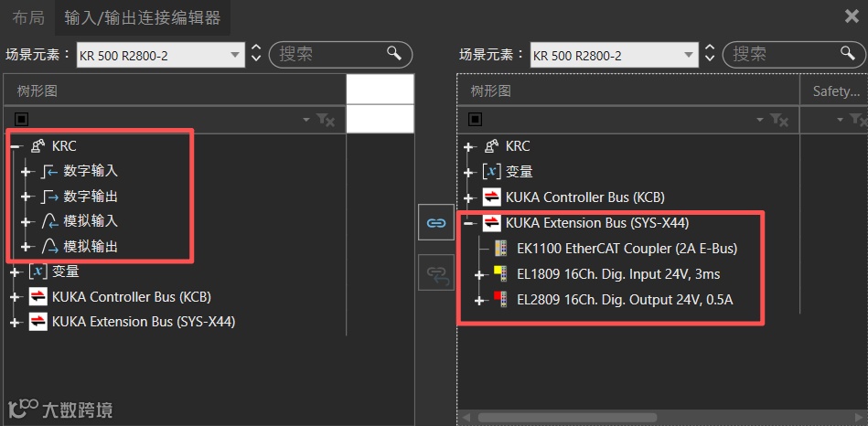Expand the 数字输入 node
Screen dimensions: 868x426
pyautogui.click(x=26, y=172)
